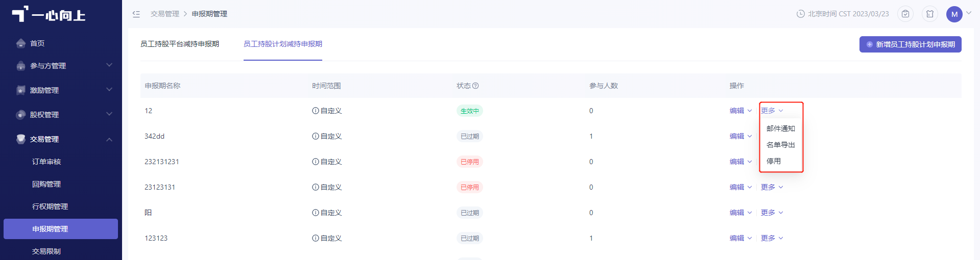Click the shirt-shaped theme icon in the header
The image size is (980, 260).
point(930,14)
